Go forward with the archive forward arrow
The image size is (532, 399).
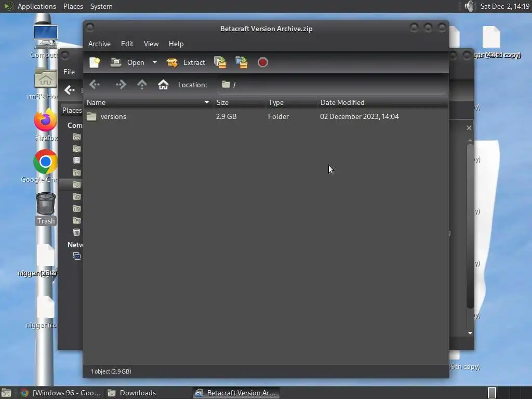coord(121,85)
